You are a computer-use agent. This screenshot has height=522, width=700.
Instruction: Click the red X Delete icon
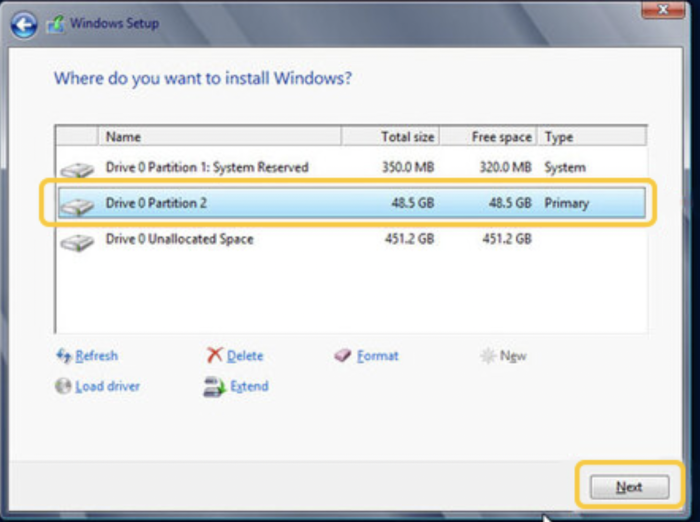point(214,355)
